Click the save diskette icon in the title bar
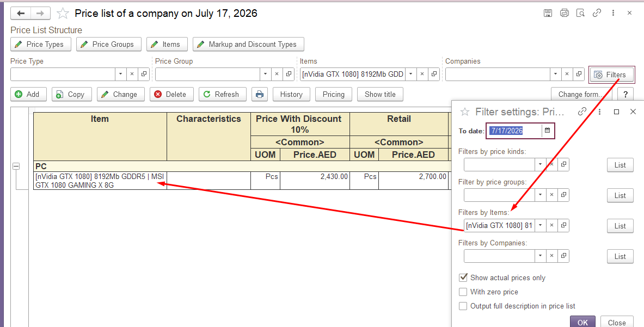 point(548,13)
